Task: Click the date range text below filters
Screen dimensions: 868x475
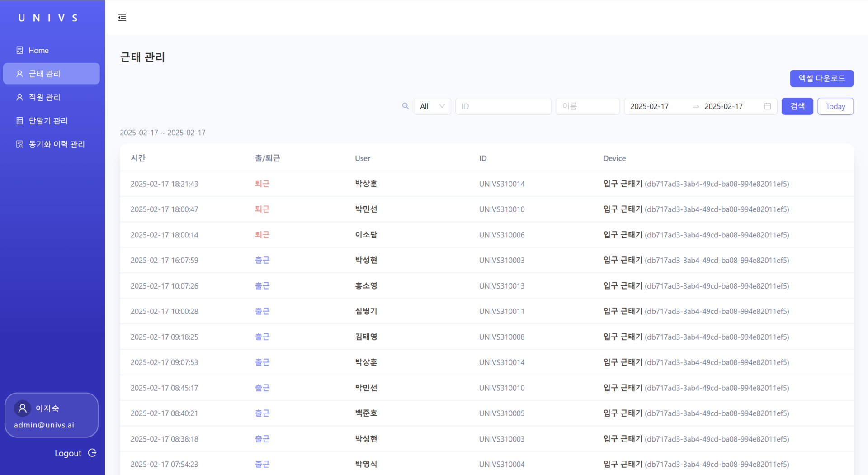Action: (x=163, y=133)
